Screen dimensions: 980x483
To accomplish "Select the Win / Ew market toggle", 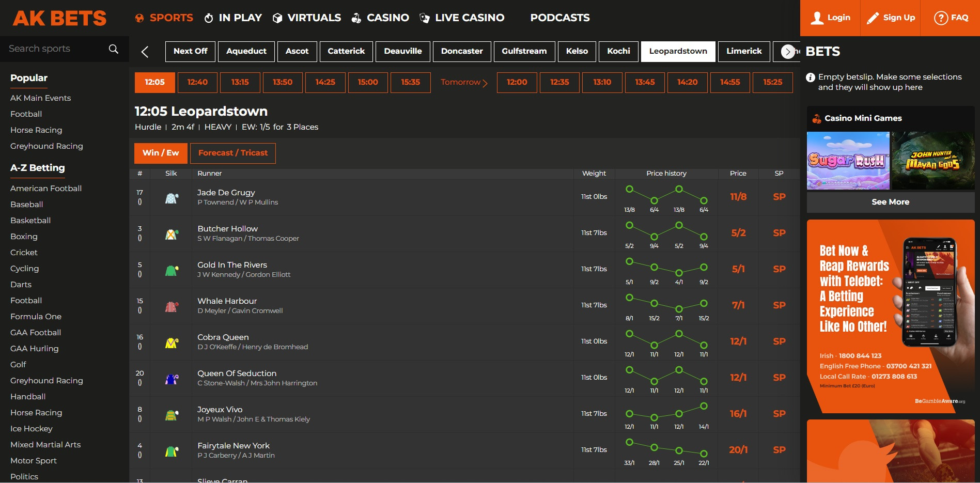I will [x=161, y=153].
